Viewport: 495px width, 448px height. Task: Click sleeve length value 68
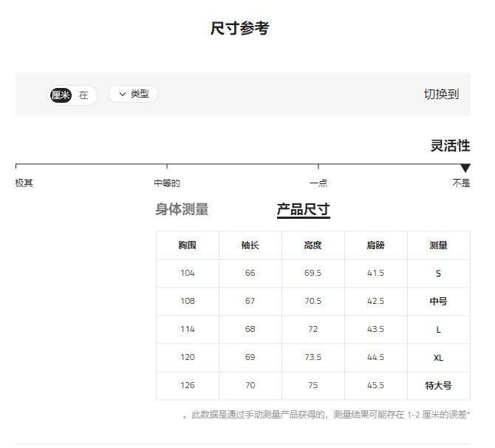(x=250, y=329)
